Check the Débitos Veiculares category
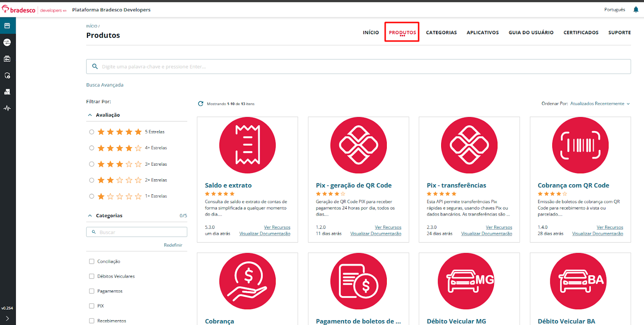644x325 pixels. pyautogui.click(x=92, y=276)
